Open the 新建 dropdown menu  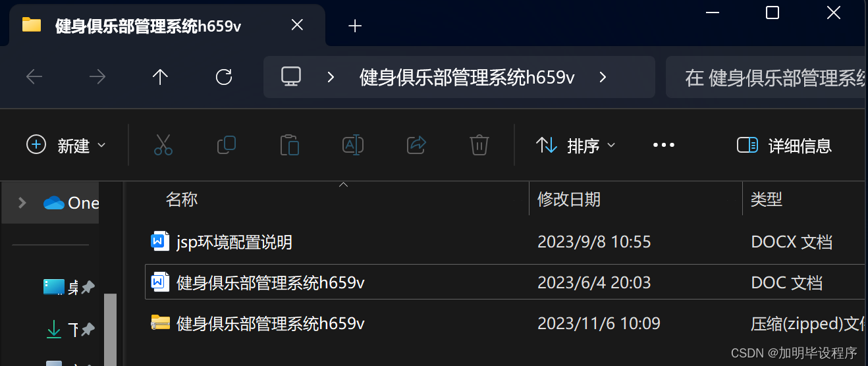(66, 145)
